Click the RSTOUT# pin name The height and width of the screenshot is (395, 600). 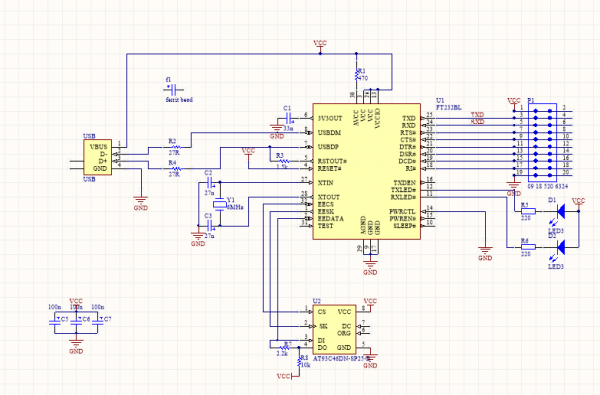point(332,161)
